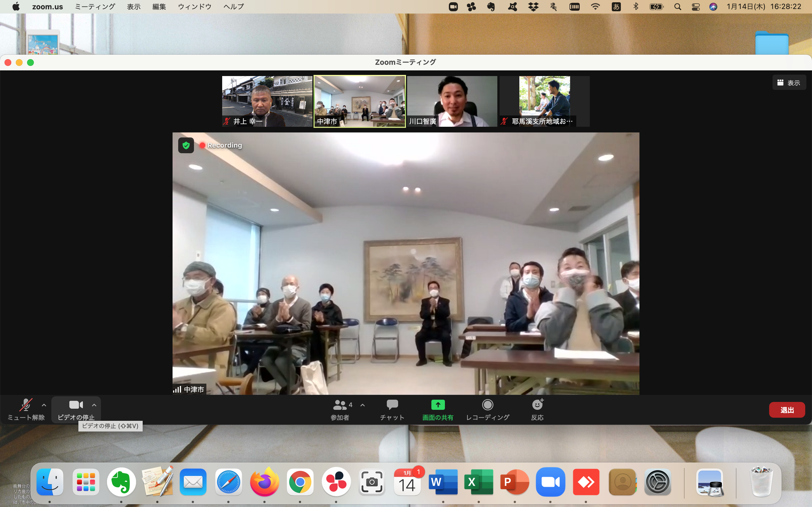Open the ウィンドウ menu
The height and width of the screenshot is (507, 812).
(x=195, y=7)
